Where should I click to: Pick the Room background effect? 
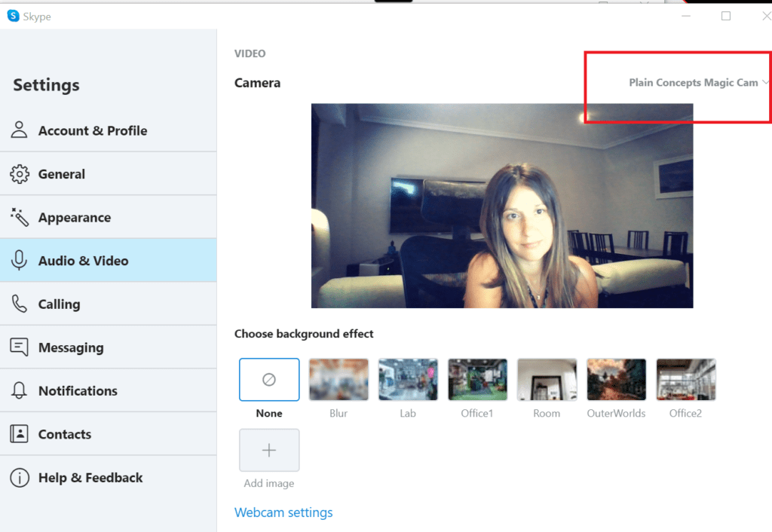[x=547, y=379]
